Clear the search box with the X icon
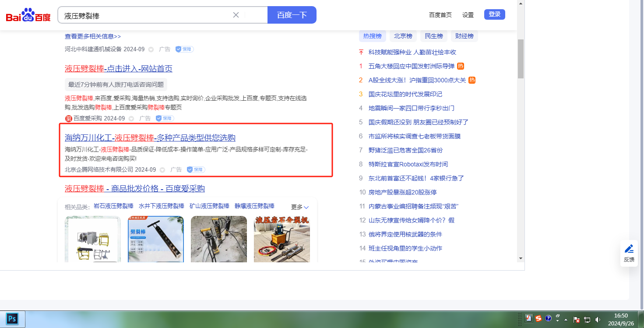Screen dimensions: 644x328 click(236, 15)
